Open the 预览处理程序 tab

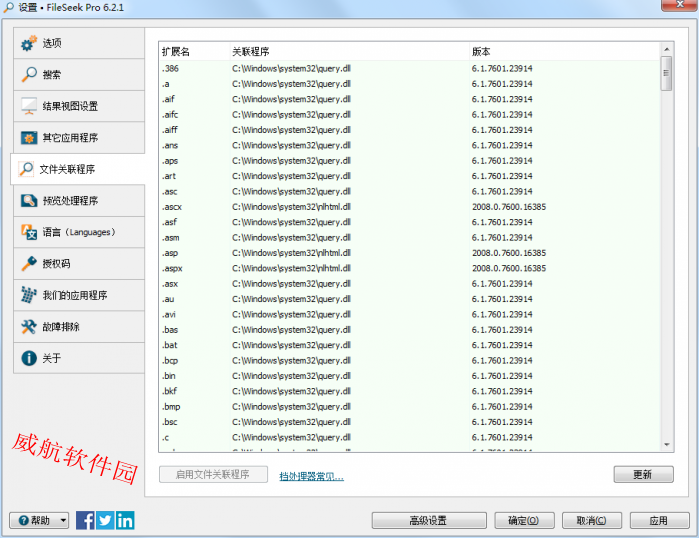(x=79, y=201)
